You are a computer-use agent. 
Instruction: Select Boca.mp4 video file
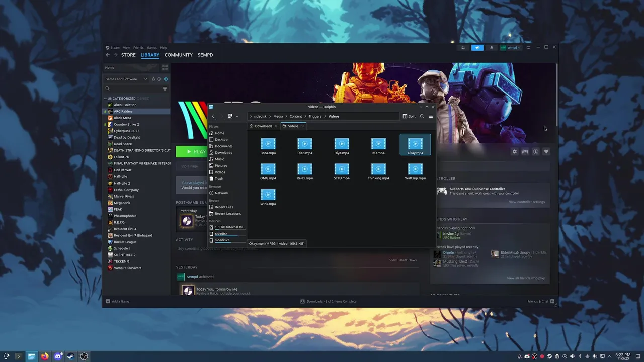point(268,146)
